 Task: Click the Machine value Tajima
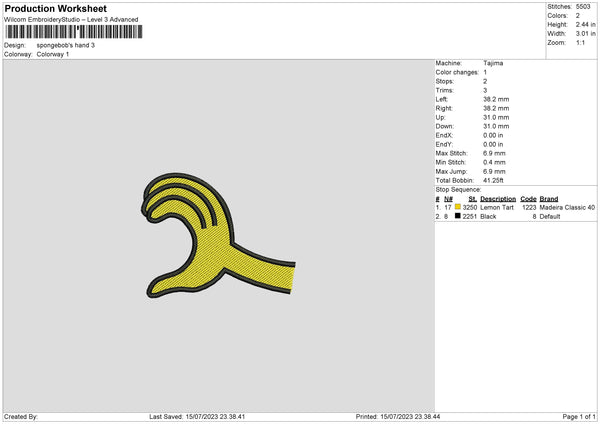493,63
